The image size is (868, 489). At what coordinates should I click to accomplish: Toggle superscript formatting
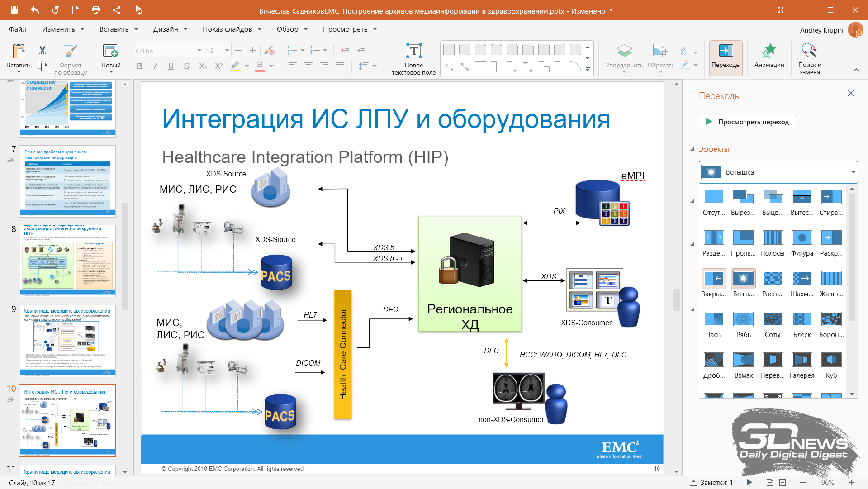(219, 66)
